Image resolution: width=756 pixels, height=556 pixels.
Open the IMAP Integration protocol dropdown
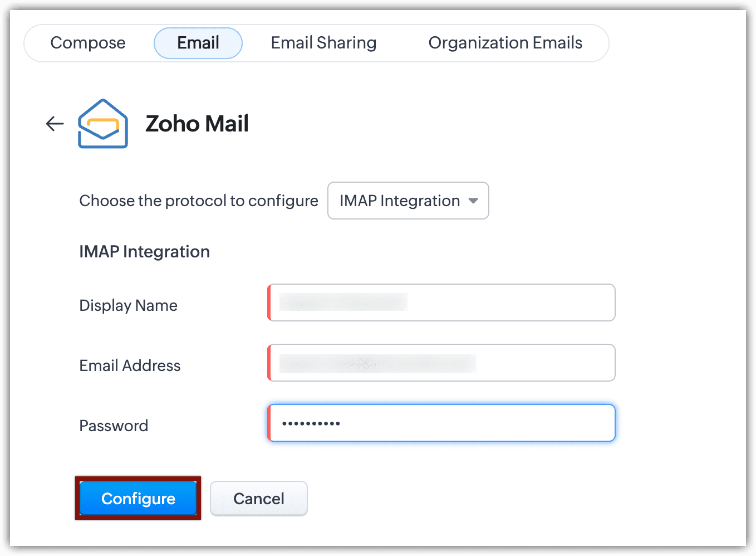coord(408,201)
